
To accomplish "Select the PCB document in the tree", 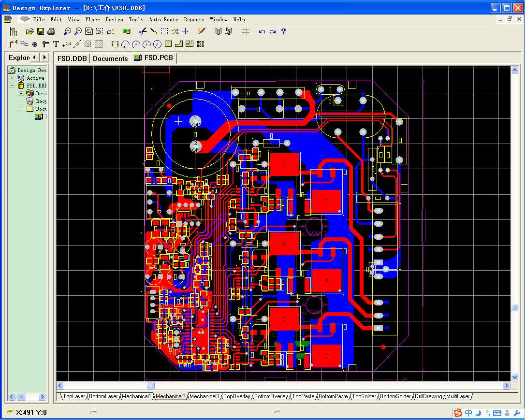I will pos(40,116).
